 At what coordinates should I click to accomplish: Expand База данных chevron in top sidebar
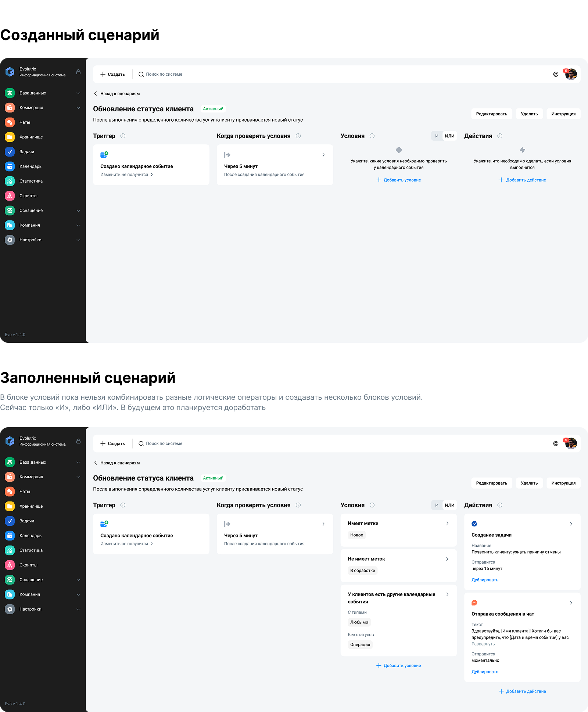(78, 93)
